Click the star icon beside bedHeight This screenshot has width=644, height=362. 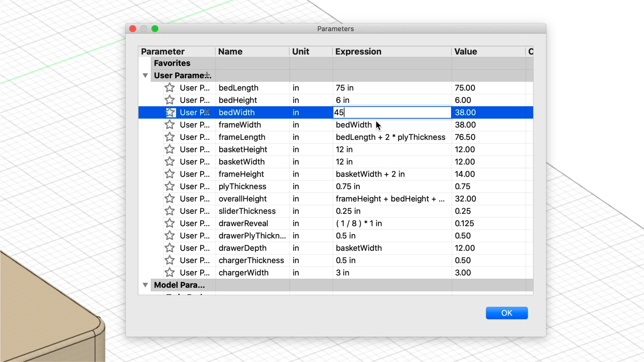pos(170,100)
